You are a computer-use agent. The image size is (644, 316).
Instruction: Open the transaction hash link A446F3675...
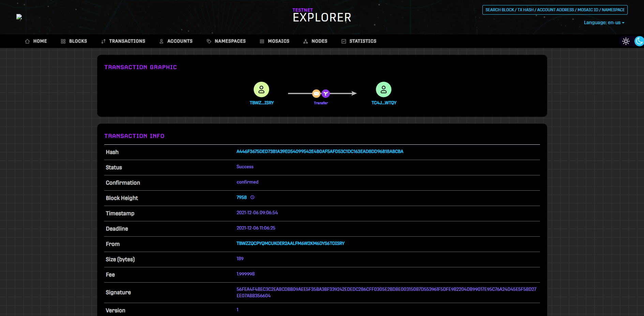pyautogui.click(x=320, y=152)
